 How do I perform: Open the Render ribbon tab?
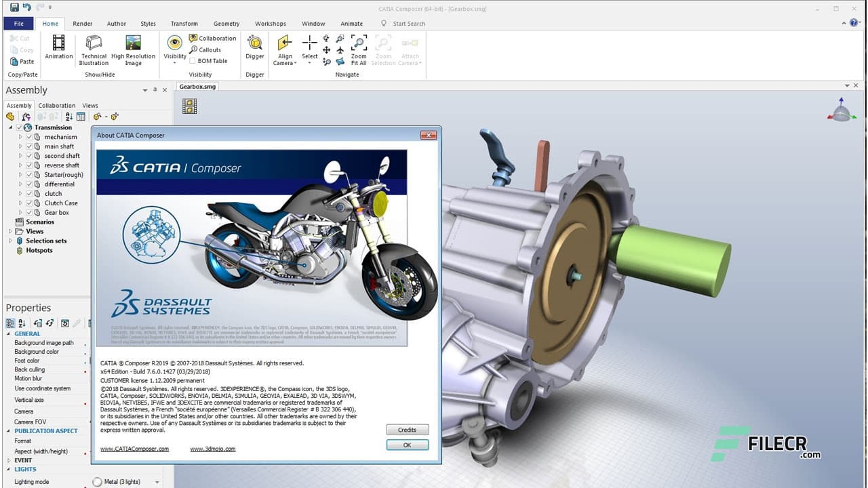pos(82,23)
